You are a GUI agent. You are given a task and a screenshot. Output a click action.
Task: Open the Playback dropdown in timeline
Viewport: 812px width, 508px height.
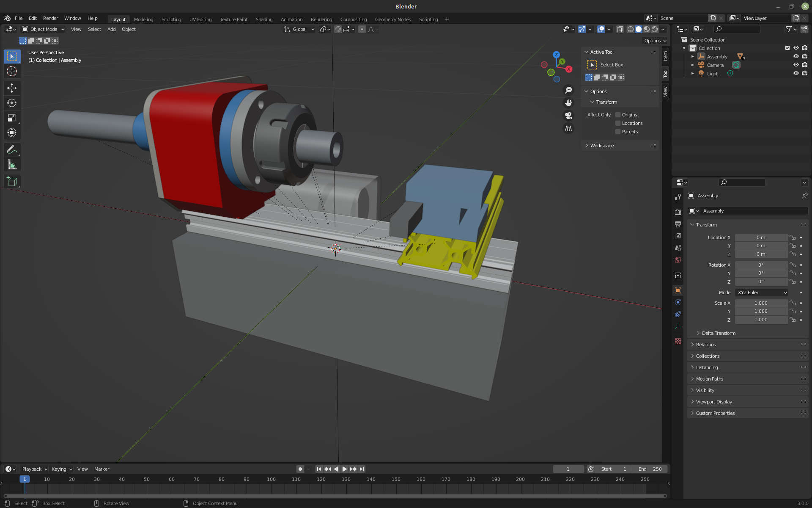point(34,469)
